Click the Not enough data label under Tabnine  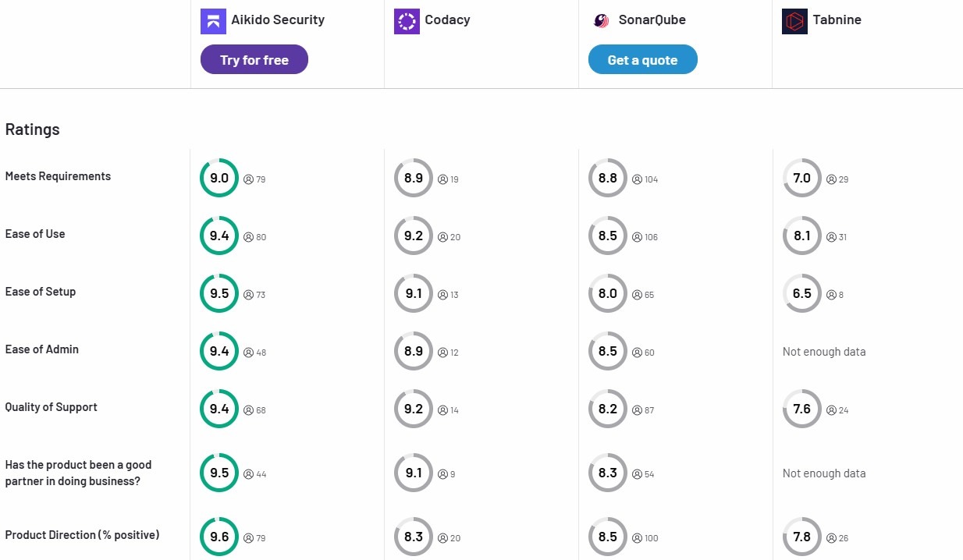[x=823, y=352]
